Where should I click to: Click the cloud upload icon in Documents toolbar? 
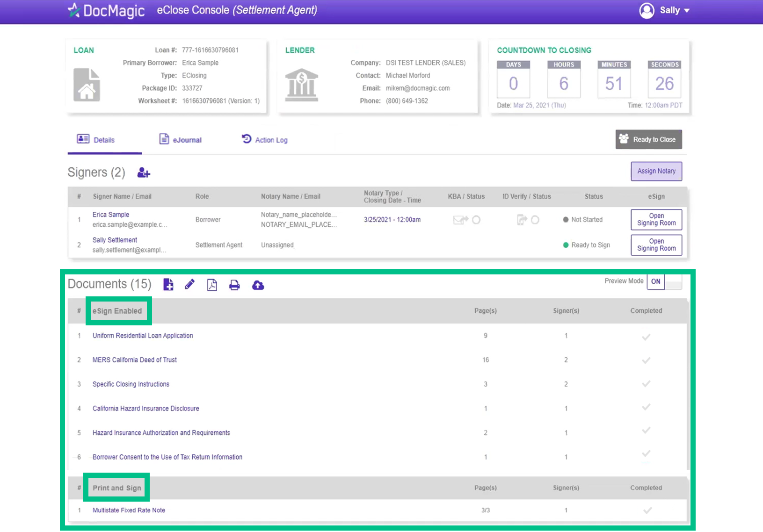tap(258, 285)
